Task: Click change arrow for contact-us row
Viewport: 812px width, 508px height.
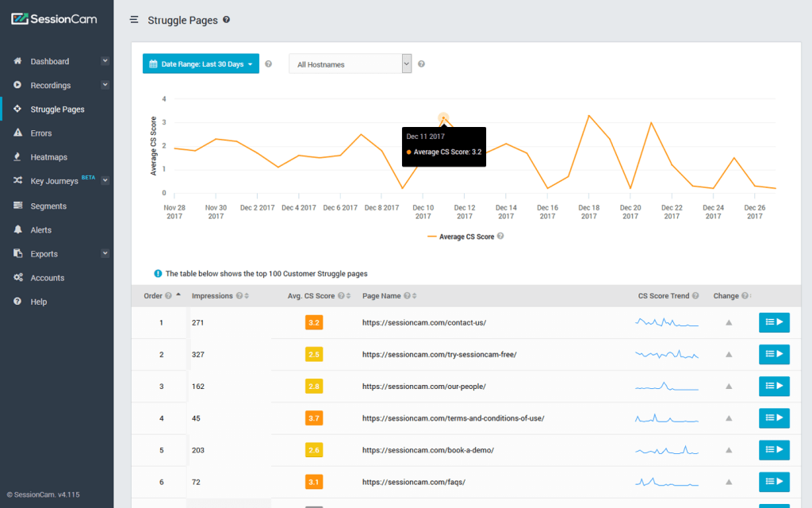Action: [729, 322]
